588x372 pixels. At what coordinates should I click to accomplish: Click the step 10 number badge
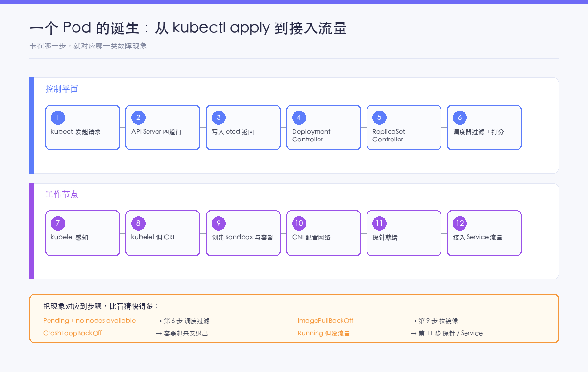299,223
